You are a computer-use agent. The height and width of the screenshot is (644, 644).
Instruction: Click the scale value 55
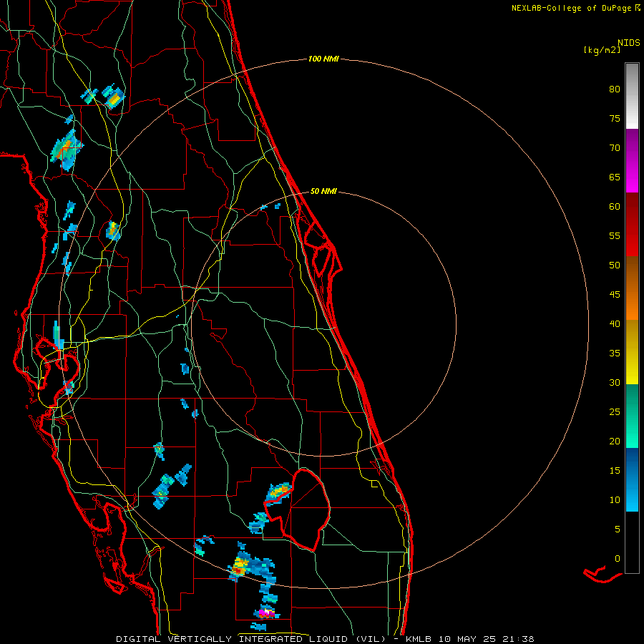615,236
